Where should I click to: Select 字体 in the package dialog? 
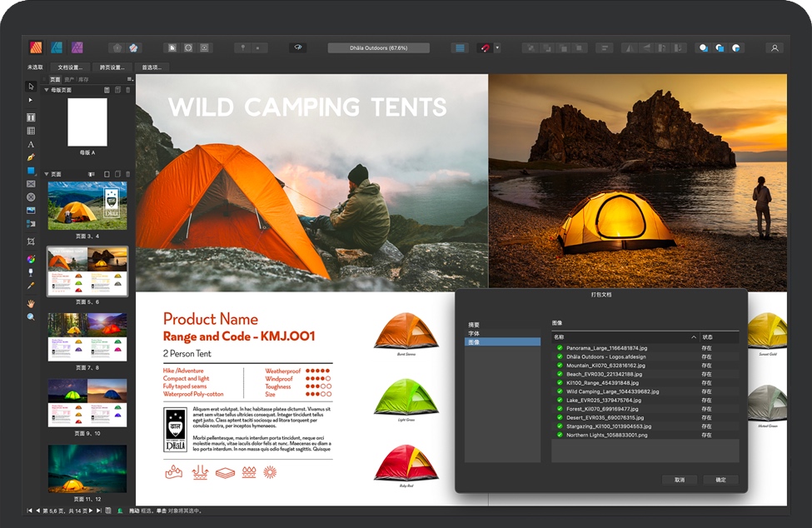click(x=474, y=333)
